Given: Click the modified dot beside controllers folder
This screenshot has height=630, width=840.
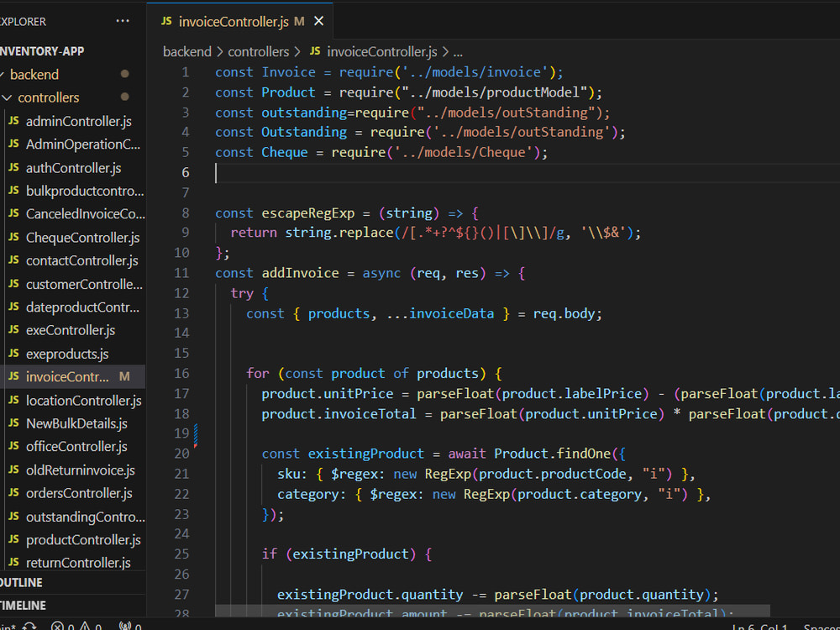Looking at the screenshot, I should pyautogui.click(x=125, y=97).
